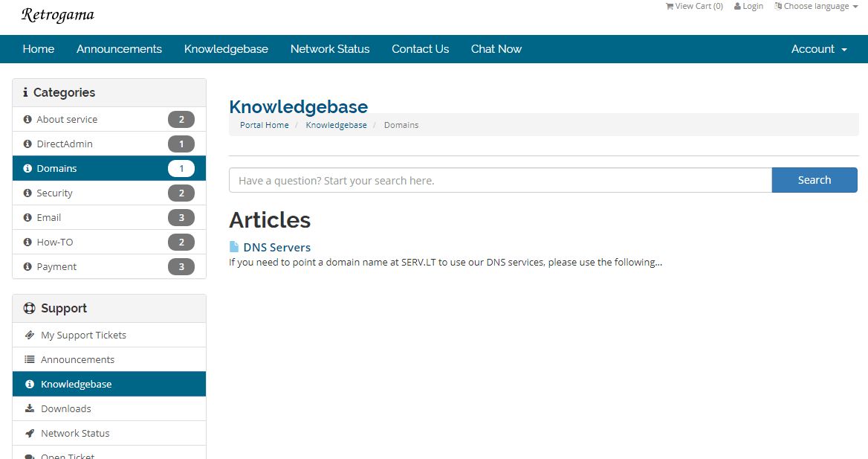This screenshot has width=868, height=459.
Task: Click the DirectAdmin info icon
Action: [x=27, y=144]
